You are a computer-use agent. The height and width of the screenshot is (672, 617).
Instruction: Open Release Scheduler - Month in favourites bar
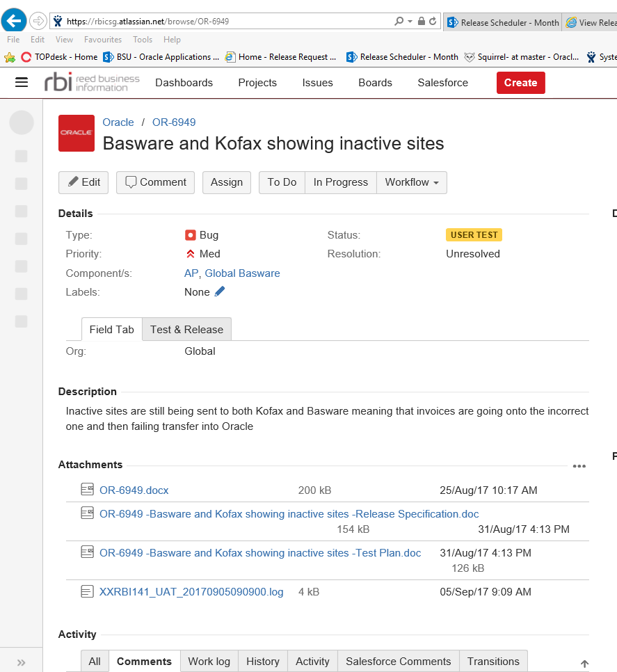pyautogui.click(x=402, y=57)
